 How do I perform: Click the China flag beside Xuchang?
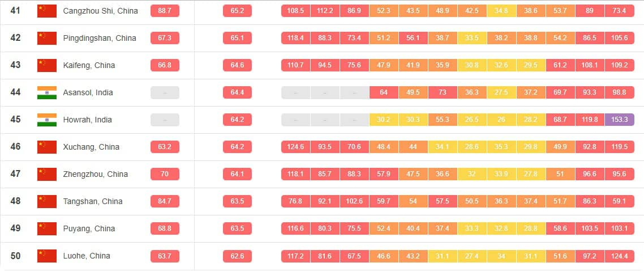point(46,147)
